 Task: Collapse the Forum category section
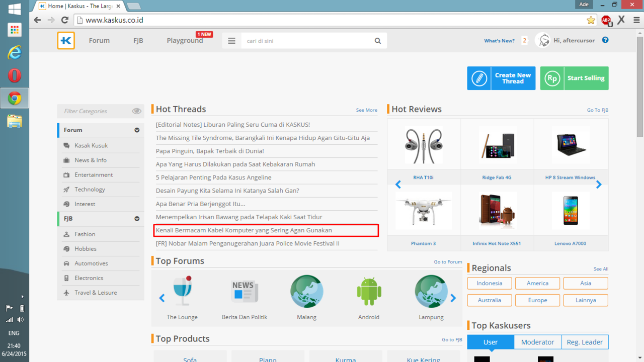coord(137,130)
